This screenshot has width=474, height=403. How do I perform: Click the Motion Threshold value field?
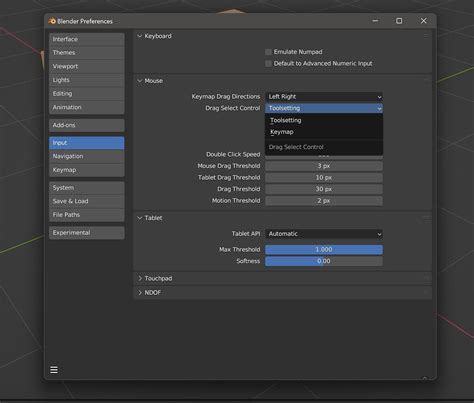coord(324,201)
